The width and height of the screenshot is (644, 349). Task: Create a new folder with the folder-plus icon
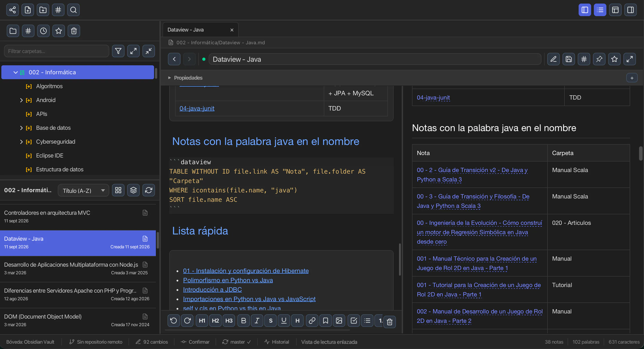point(43,10)
